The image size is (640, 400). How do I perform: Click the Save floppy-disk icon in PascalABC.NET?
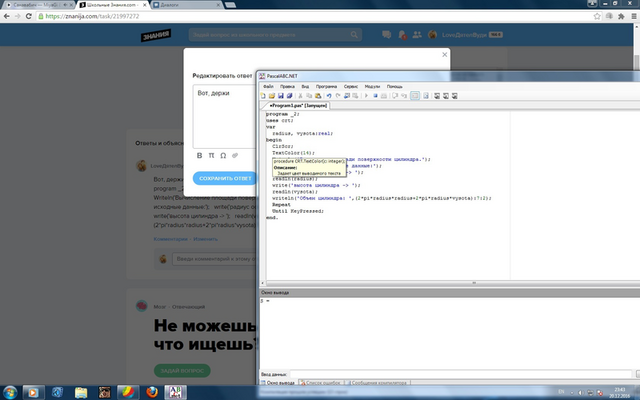click(281, 96)
